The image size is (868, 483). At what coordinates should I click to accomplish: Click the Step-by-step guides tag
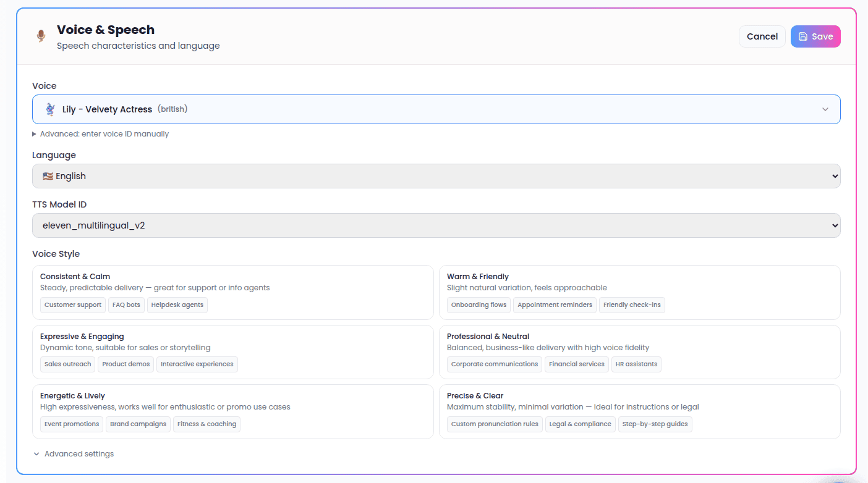pyautogui.click(x=655, y=424)
